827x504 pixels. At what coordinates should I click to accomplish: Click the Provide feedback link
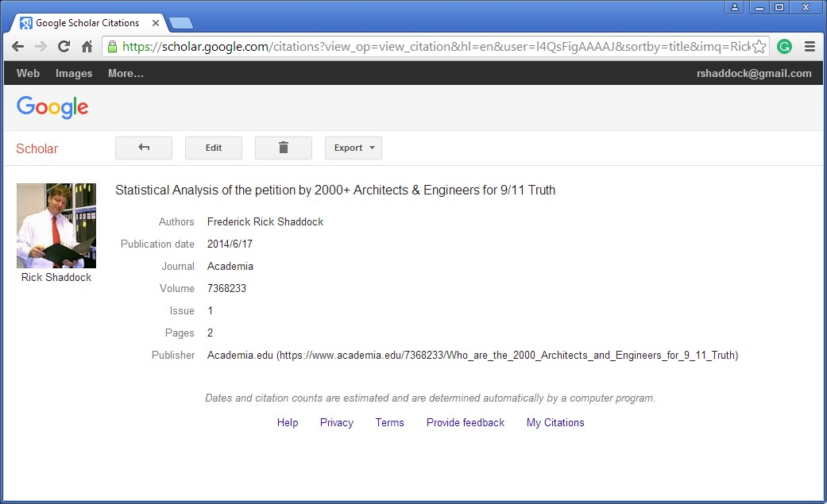pos(466,423)
